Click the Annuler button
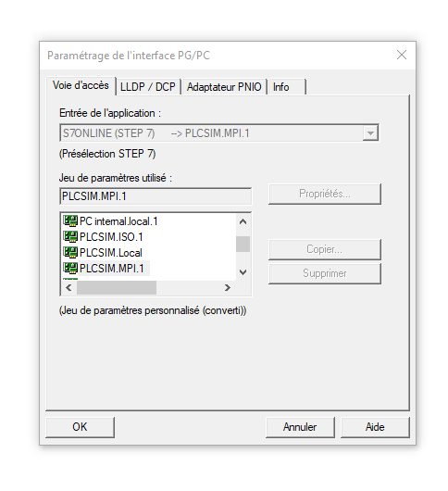This screenshot has width=448, height=491. click(x=300, y=427)
